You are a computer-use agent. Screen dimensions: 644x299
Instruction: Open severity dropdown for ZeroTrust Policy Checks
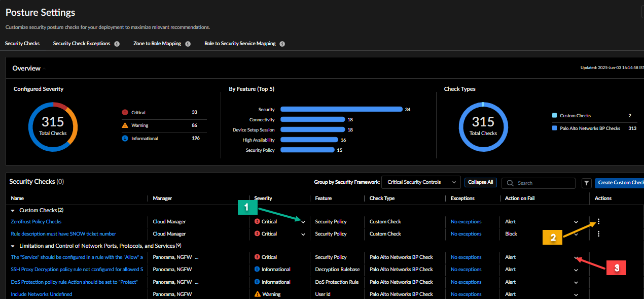pyautogui.click(x=303, y=222)
